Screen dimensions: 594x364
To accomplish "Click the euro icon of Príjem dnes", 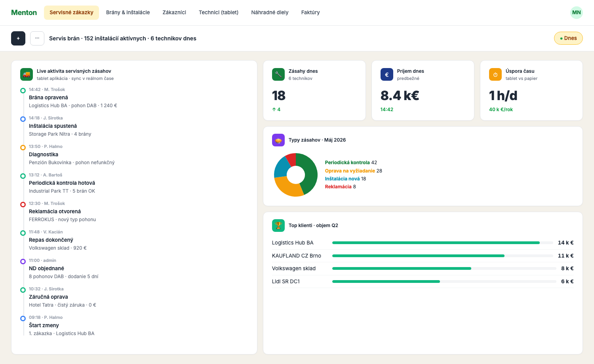I will [x=387, y=74].
